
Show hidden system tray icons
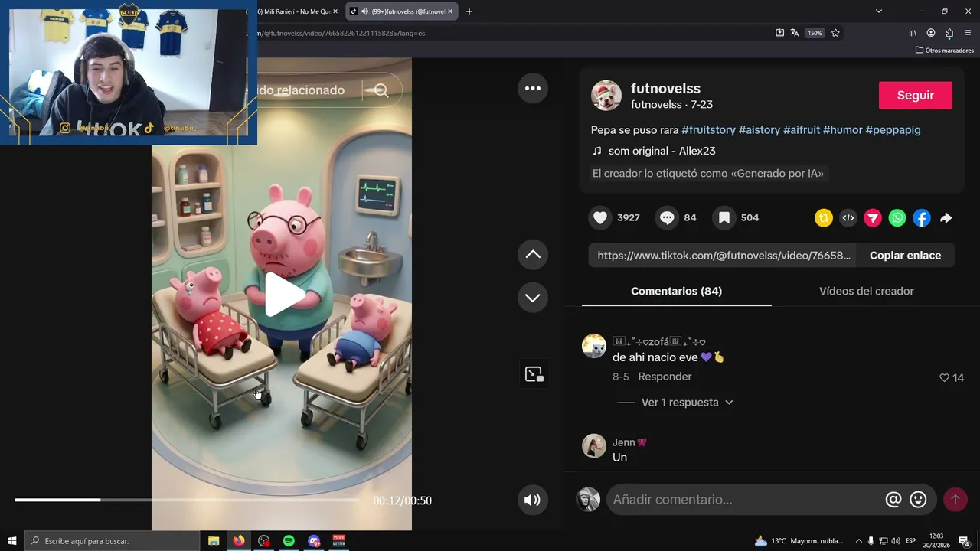[x=858, y=541]
